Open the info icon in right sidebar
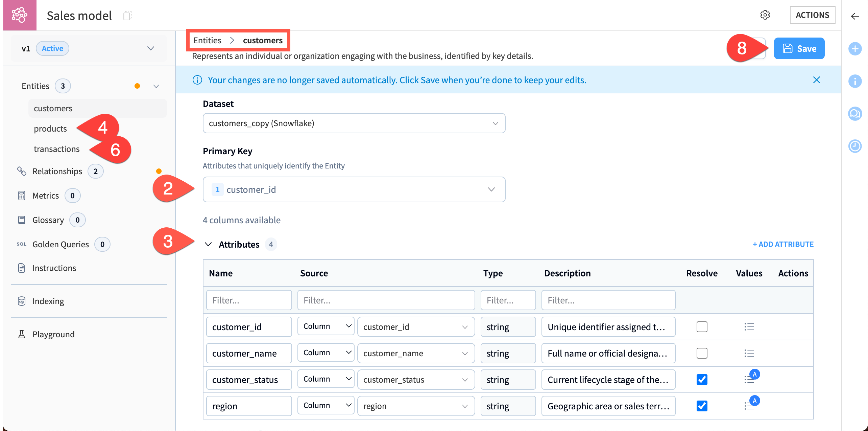 (x=855, y=81)
